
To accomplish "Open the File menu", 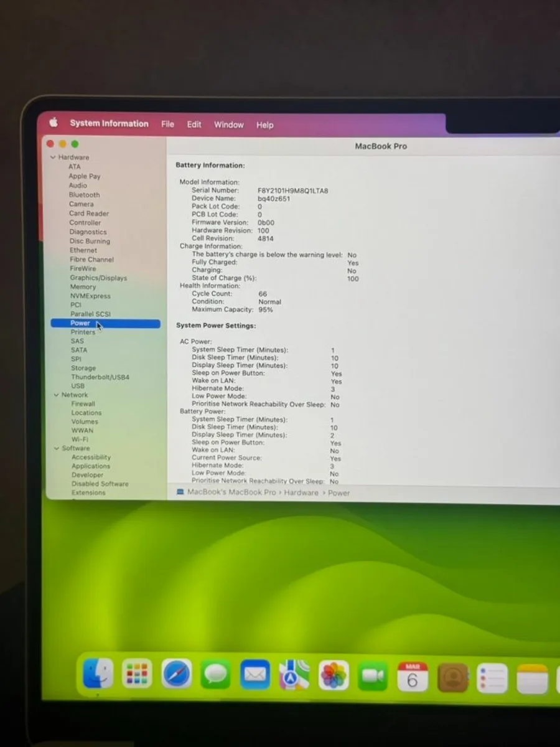I will click(x=167, y=124).
